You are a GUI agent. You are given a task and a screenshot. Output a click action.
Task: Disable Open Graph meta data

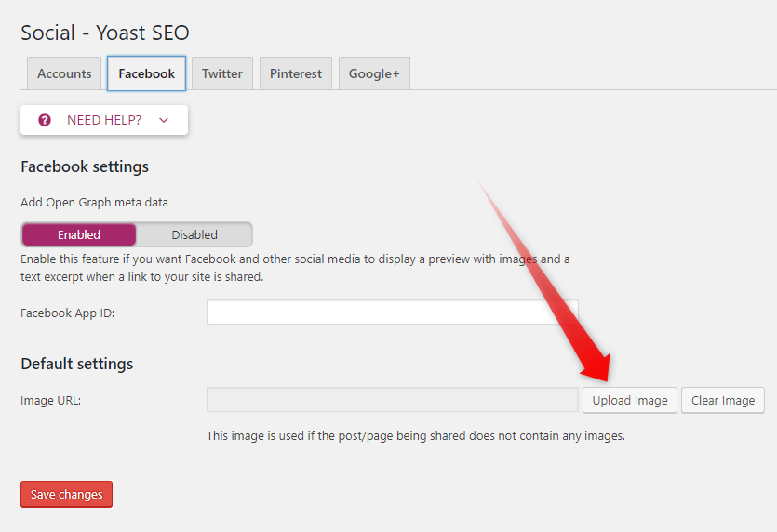click(x=194, y=234)
